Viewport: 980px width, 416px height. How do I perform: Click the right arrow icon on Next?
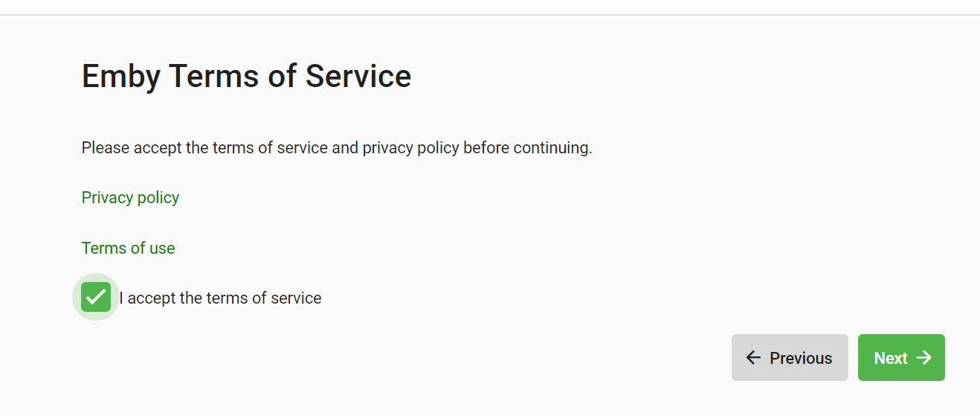[x=924, y=358]
